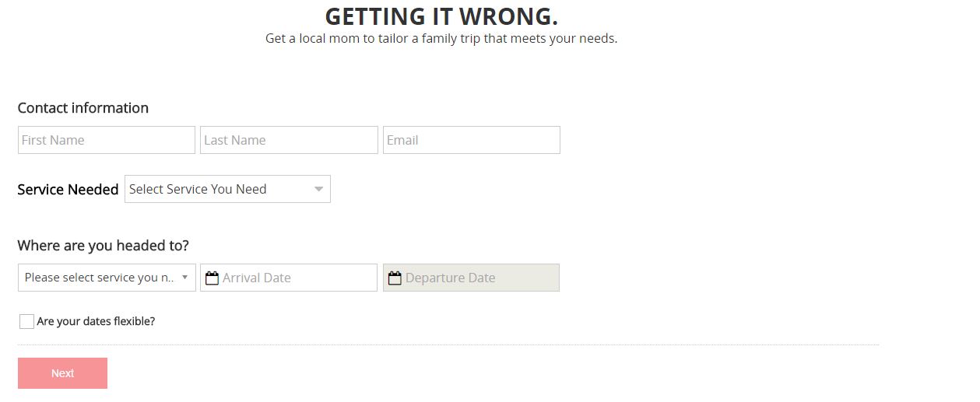Click into the Last Name field

289,141
